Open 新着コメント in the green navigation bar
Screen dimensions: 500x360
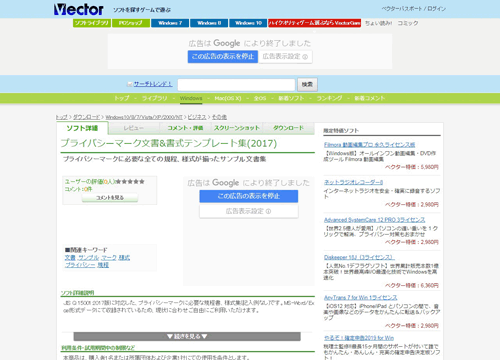point(370,98)
